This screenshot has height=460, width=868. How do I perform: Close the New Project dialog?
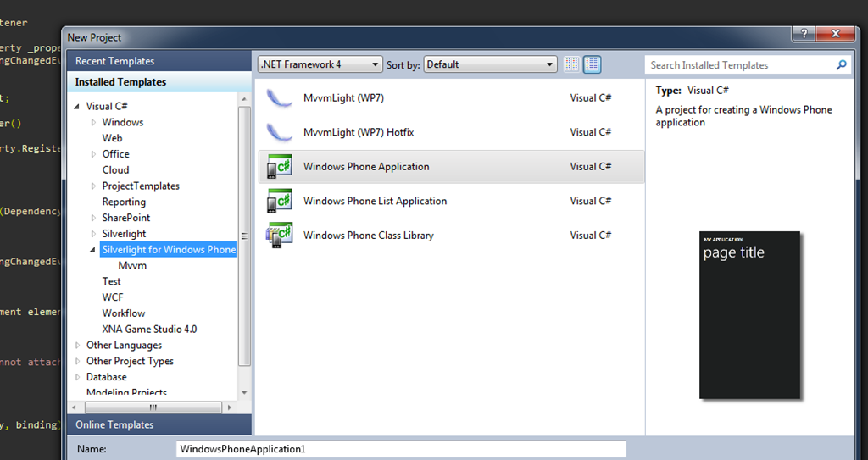836,34
